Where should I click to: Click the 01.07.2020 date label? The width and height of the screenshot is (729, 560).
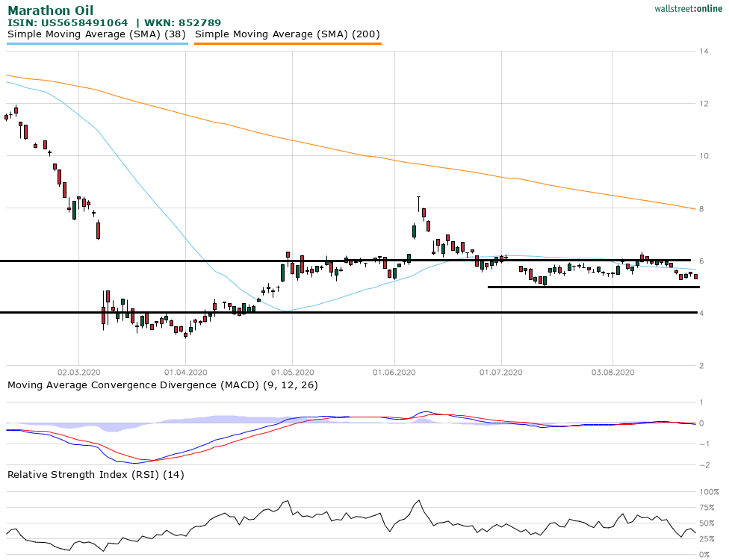click(500, 371)
